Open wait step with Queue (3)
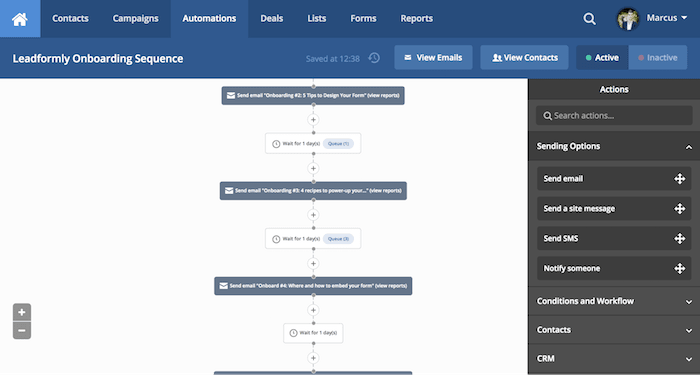This screenshot has width=700, height=375. coord(313,239)
